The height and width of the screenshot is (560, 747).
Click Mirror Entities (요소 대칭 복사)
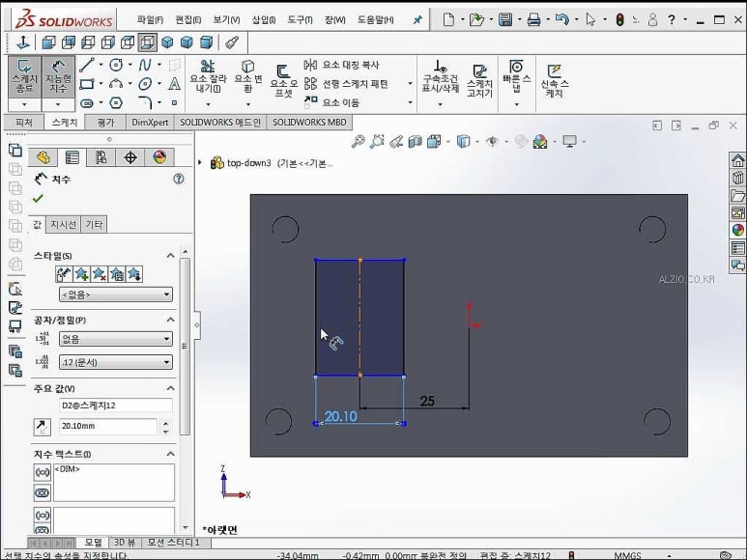pos(341,65)
